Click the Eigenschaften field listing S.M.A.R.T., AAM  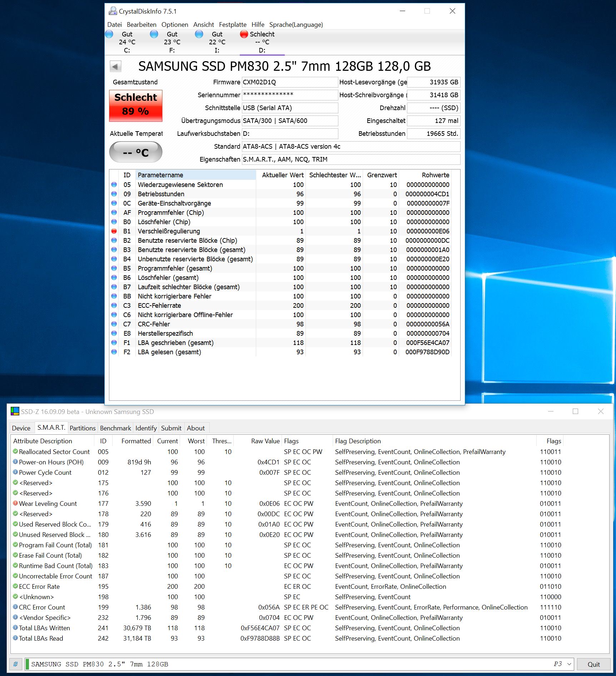(x=351, y=159)
